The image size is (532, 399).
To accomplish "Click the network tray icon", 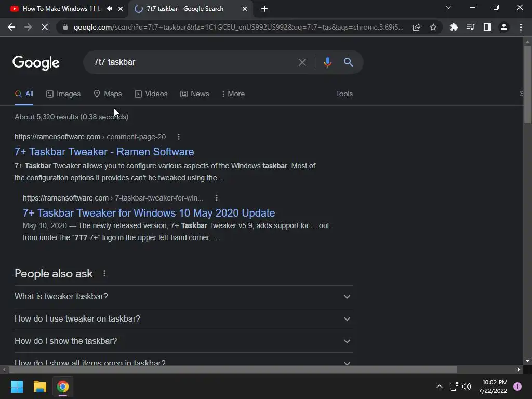I will click(x=454, y=387).
